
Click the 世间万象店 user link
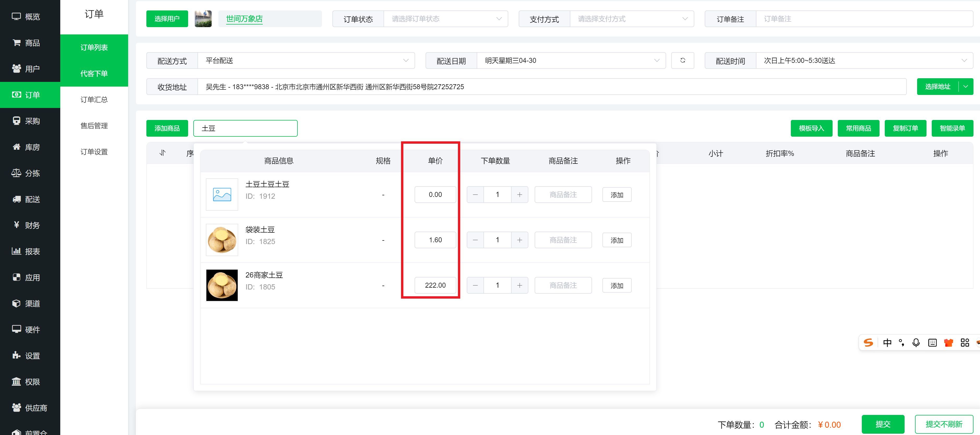(244, 19)
